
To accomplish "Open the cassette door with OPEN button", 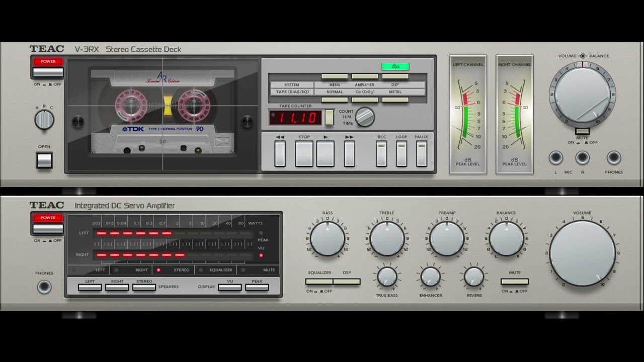I will pyautogui.click(x=44, y=160).
